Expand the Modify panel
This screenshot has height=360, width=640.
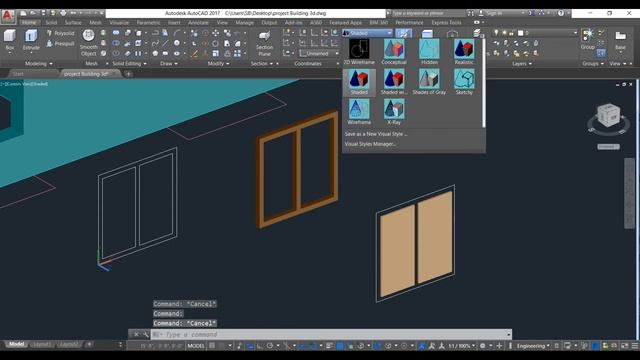point(218,64)
